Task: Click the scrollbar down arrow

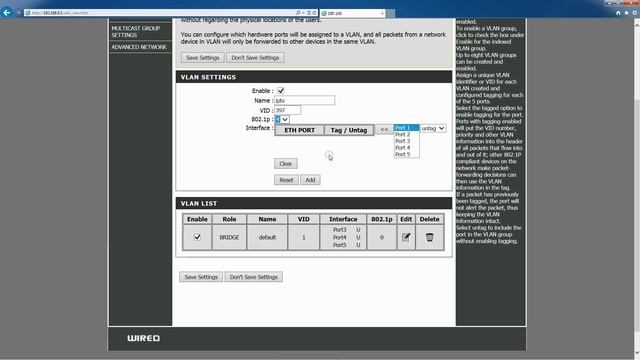Action: (636, 353)
